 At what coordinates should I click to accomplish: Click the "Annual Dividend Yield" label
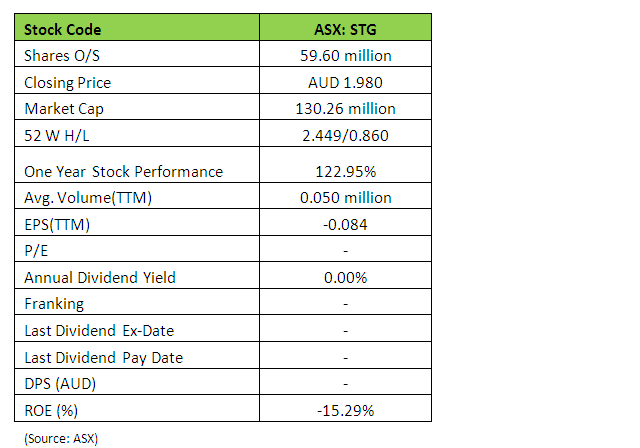[100, 277]
